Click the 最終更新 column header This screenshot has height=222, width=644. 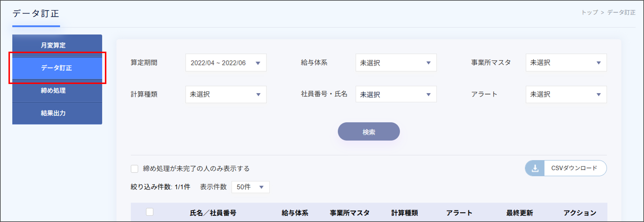pos(520,213)
